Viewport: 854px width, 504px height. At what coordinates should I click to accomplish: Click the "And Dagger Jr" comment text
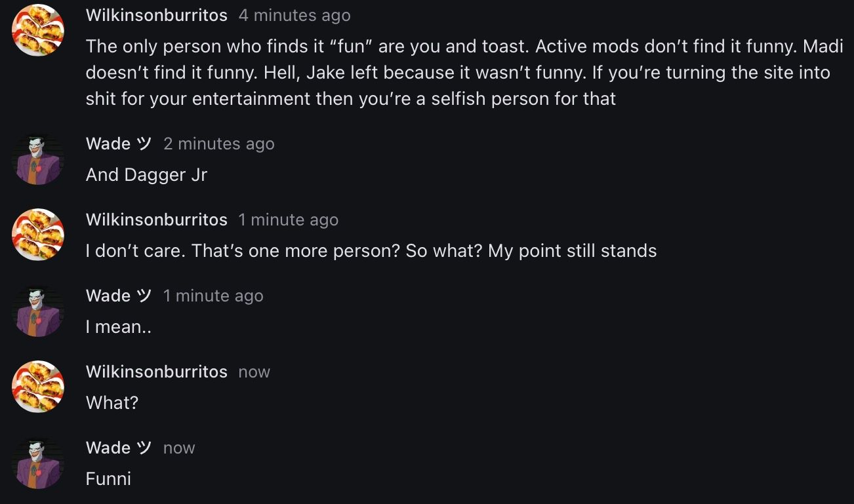[146, 175]
